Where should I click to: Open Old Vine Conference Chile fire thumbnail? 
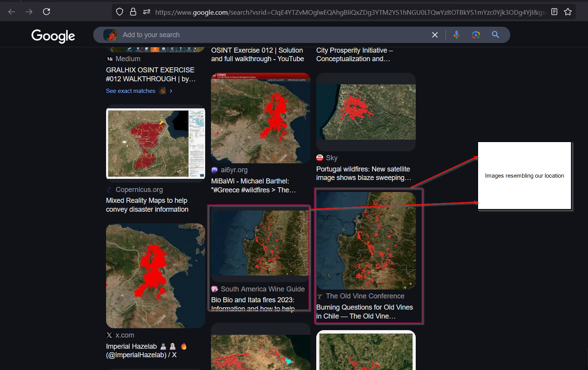point(366,241)
